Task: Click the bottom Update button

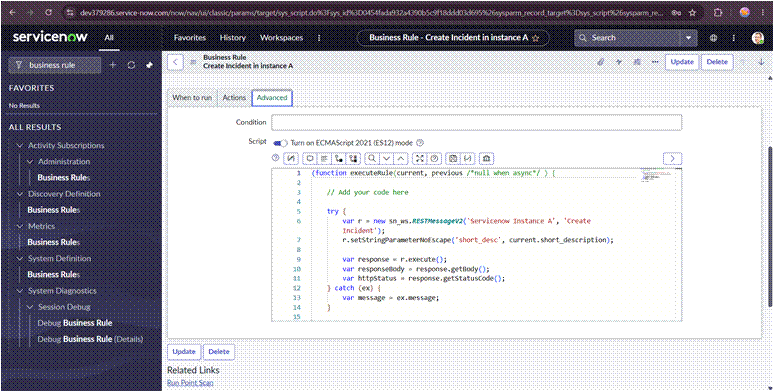Action: [184, 352]
